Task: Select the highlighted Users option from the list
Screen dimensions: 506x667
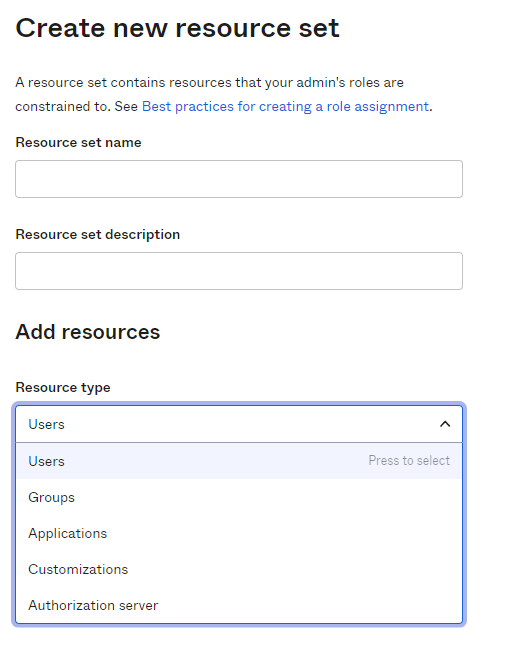Action: 239,461
